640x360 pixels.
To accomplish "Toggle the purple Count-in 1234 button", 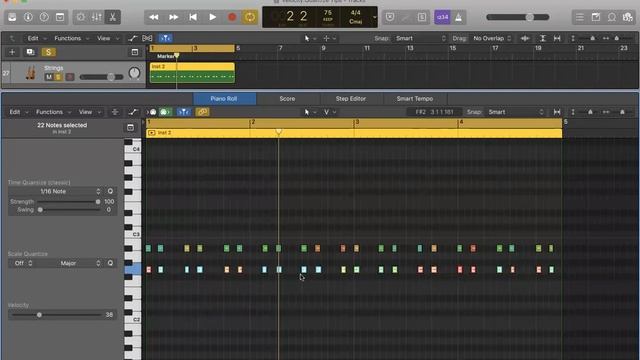I will 442,17.
